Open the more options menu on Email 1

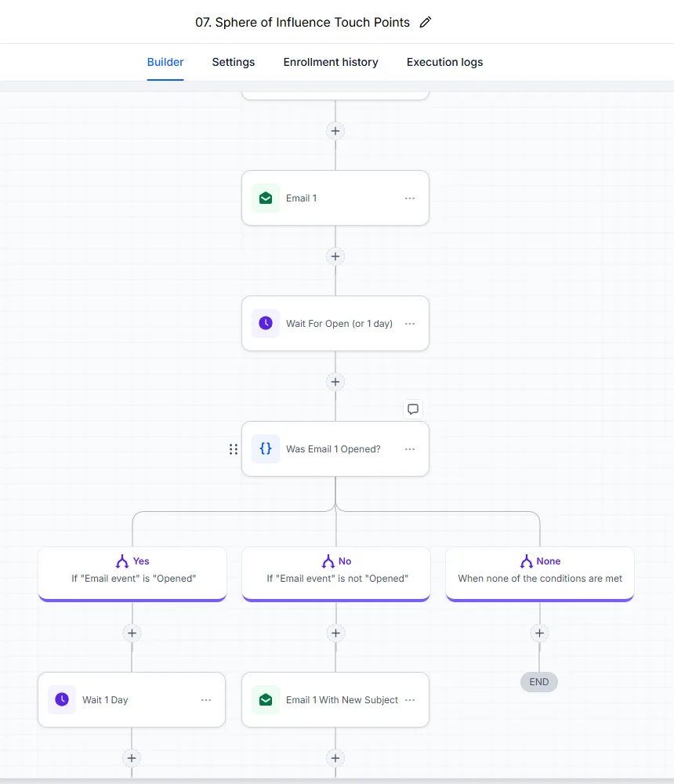coord(410,198)
